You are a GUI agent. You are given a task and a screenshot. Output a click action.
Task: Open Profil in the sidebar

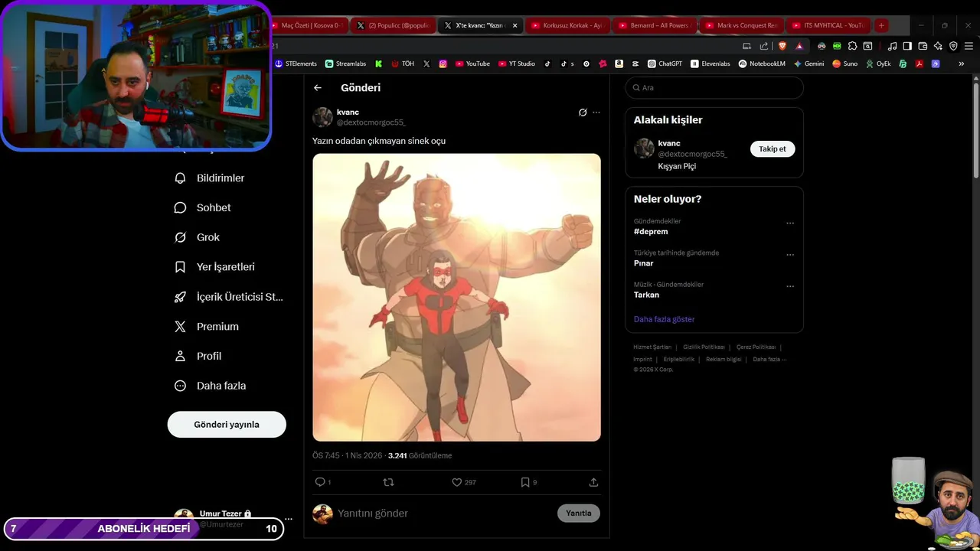[198, 357]
